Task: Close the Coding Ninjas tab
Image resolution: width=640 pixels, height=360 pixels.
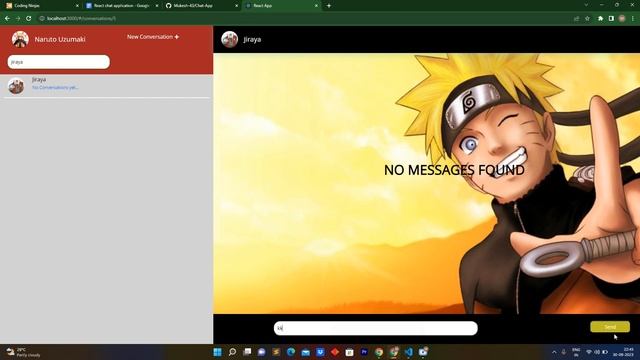Action: point(77,6)
